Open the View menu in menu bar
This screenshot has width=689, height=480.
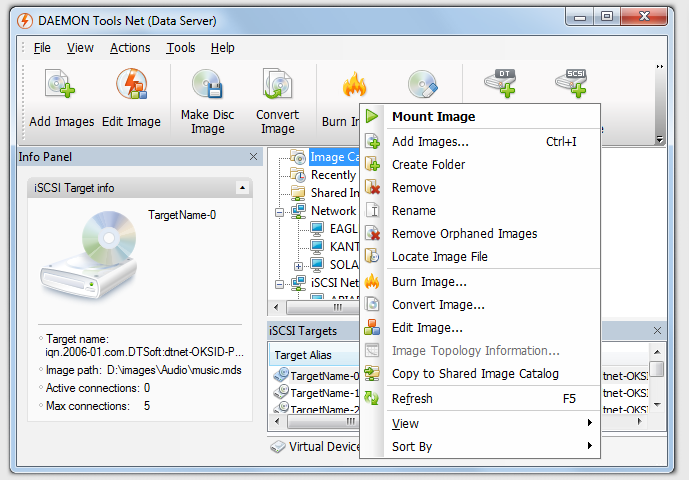pos(80,47)
